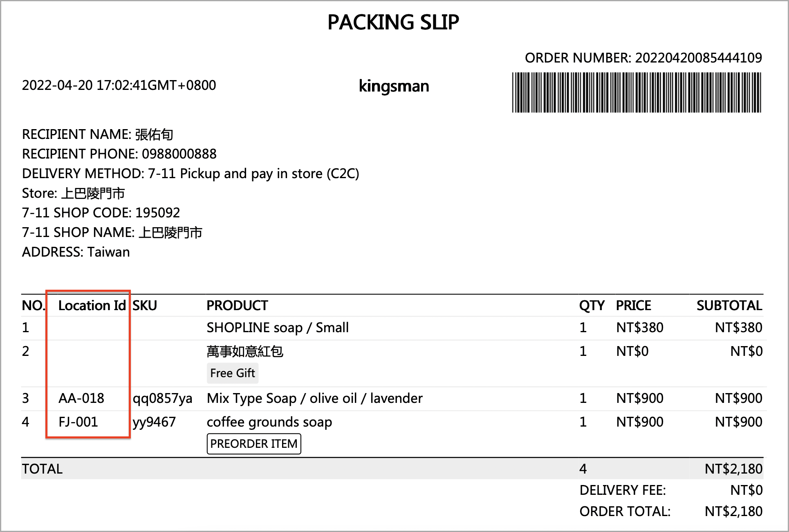Click the coffee grounds soap product
The height and width of the screenshot is (532, 789).
pyautogui.click(x=269, y=422)
